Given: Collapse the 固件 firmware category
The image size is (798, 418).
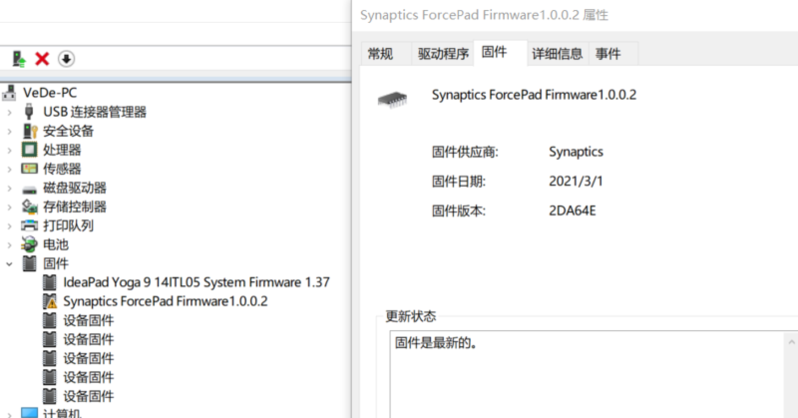Looking at the screenshot, I should [10, 263].
